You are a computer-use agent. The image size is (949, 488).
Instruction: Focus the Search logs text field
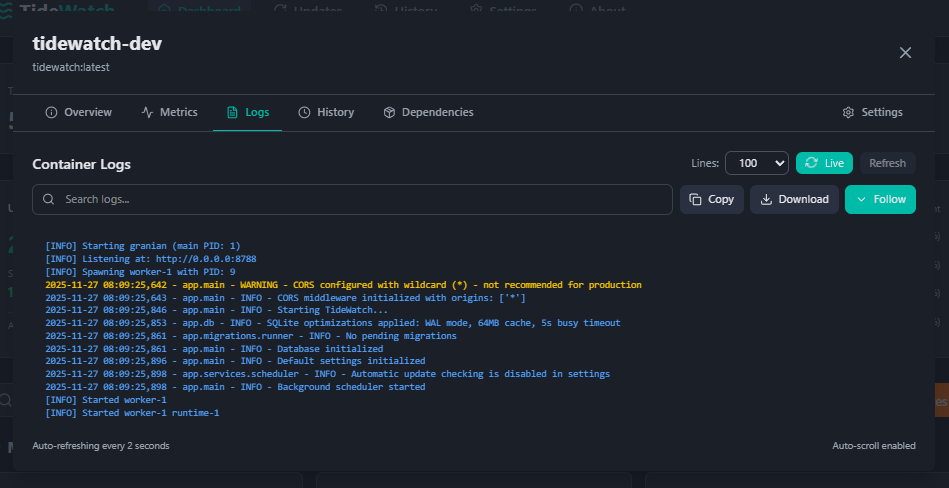click(x=360, y=199)
